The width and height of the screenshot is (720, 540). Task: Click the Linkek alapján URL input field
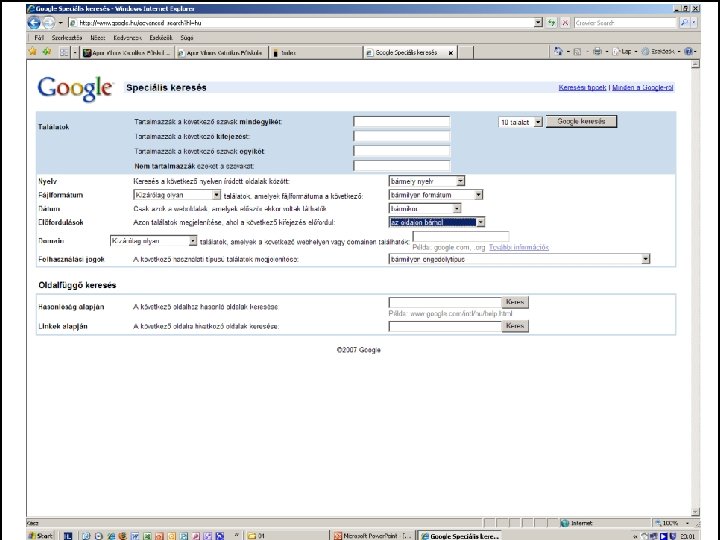tap(445, 326)
